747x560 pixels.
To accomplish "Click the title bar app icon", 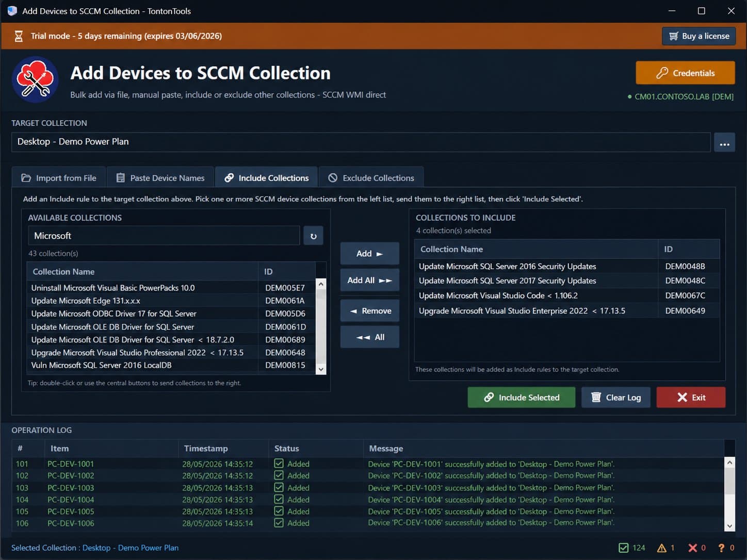I will 12,11.
